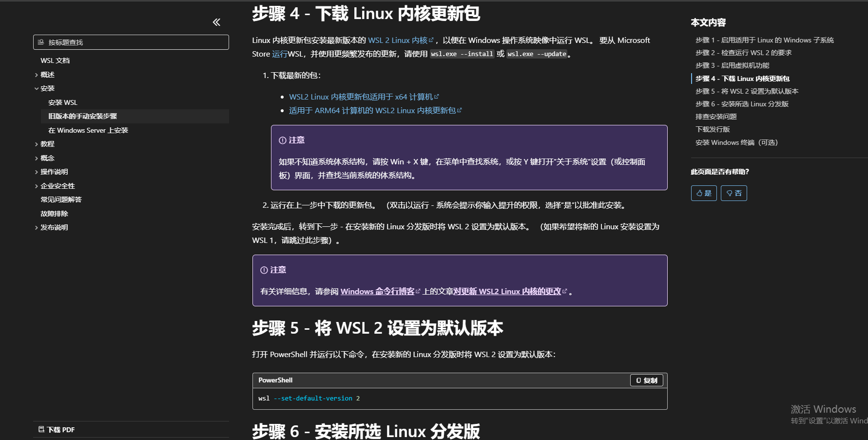Copy the PowerShell command with 复制 button
Screen dimensions: 868x440
tap(646, 380)
